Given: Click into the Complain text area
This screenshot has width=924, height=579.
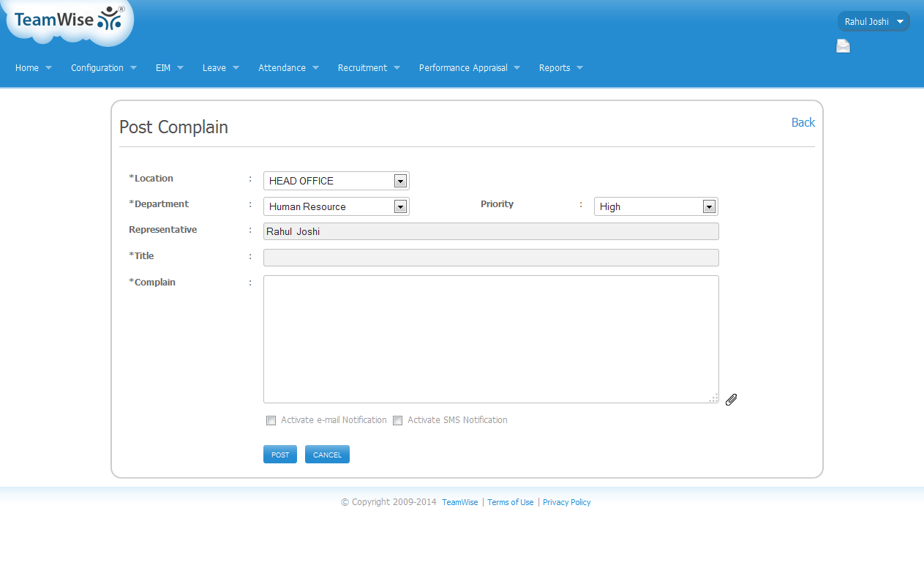Looking at the screenshot, I should 490,338.
